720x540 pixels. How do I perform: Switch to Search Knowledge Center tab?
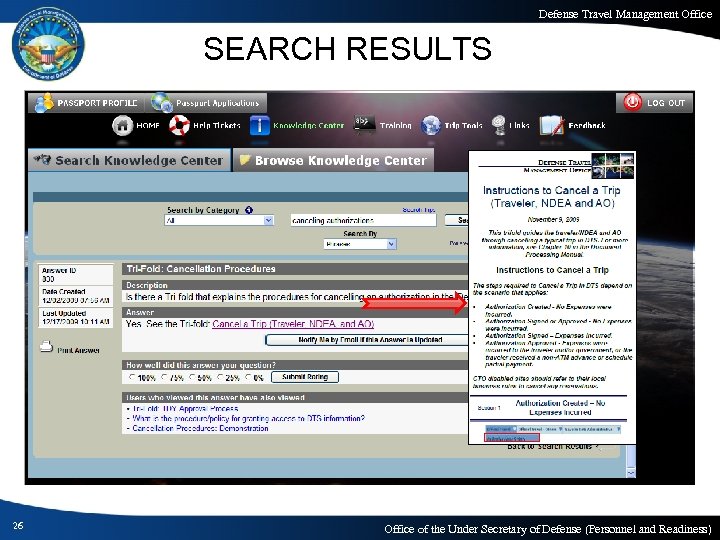[129, 160]
